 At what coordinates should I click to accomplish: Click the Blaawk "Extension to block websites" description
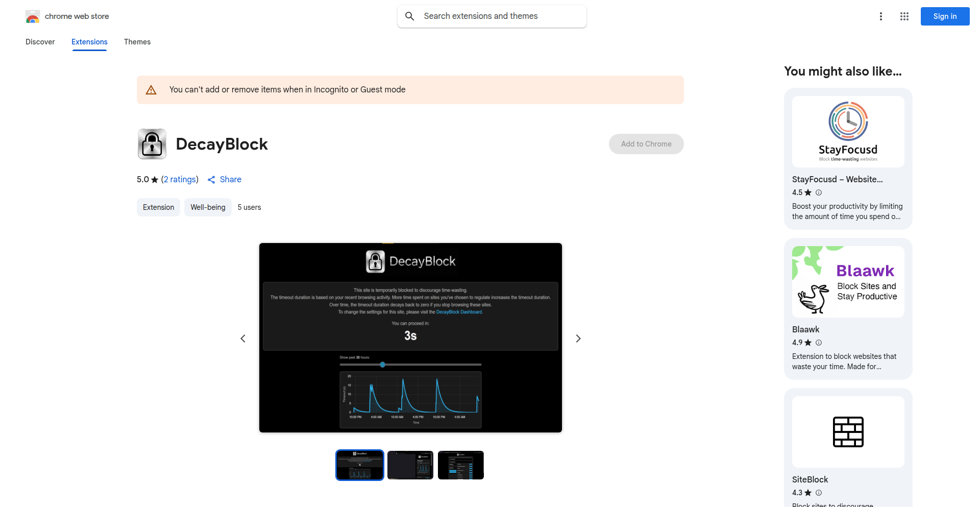[x=844, y=361]
